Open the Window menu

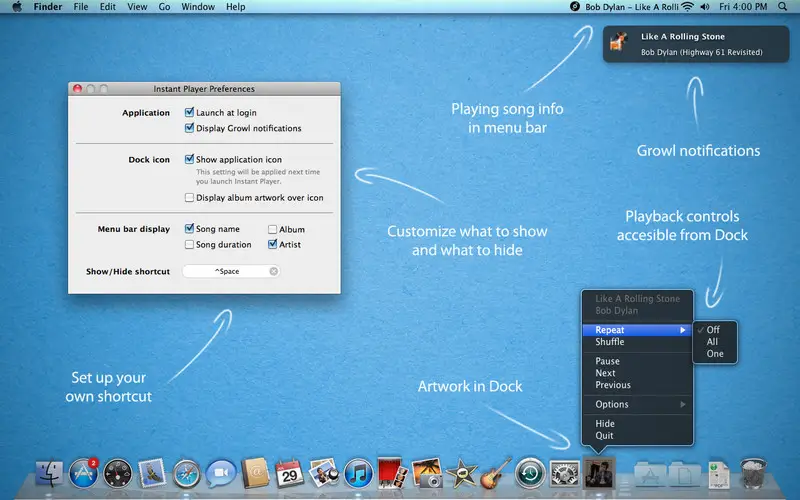point(197,7)
